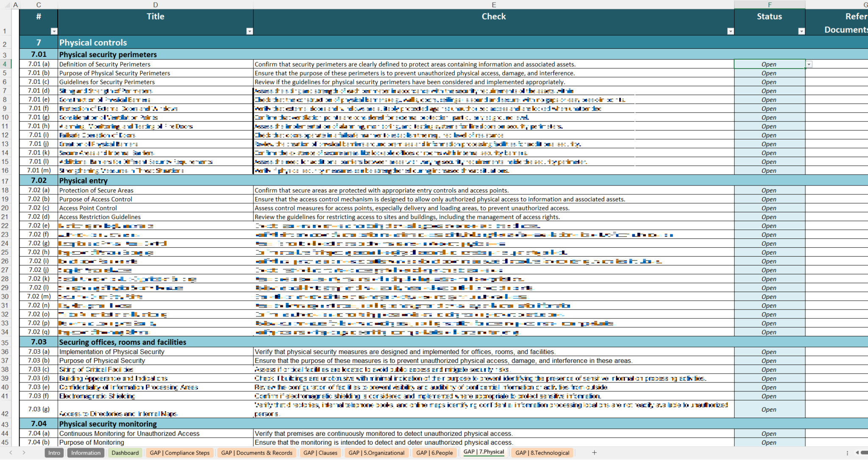
Task: Open the GAP | 6.People sheet
Action: (435, 452)
